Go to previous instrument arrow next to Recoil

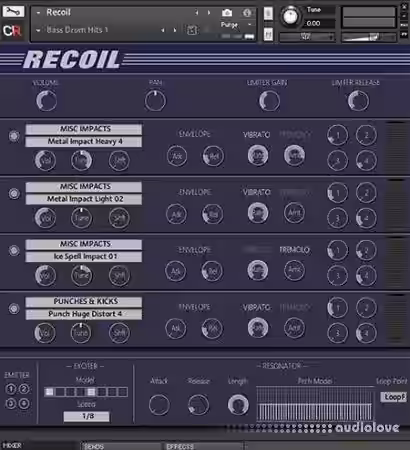(x=197, y=13)
